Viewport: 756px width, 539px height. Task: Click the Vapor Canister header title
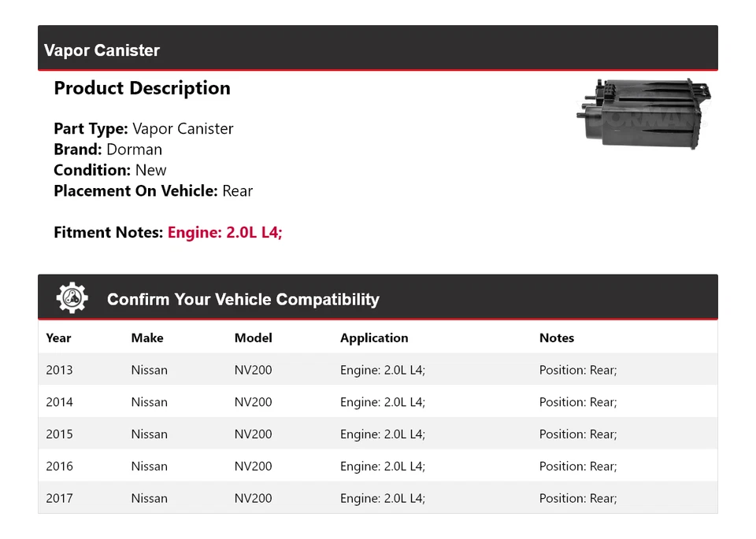[102, 50]
